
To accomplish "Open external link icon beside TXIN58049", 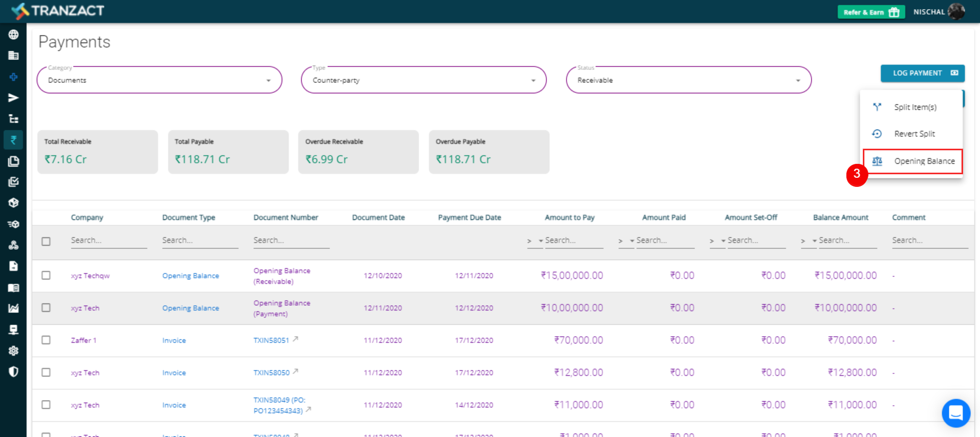I will click(308, 409).
